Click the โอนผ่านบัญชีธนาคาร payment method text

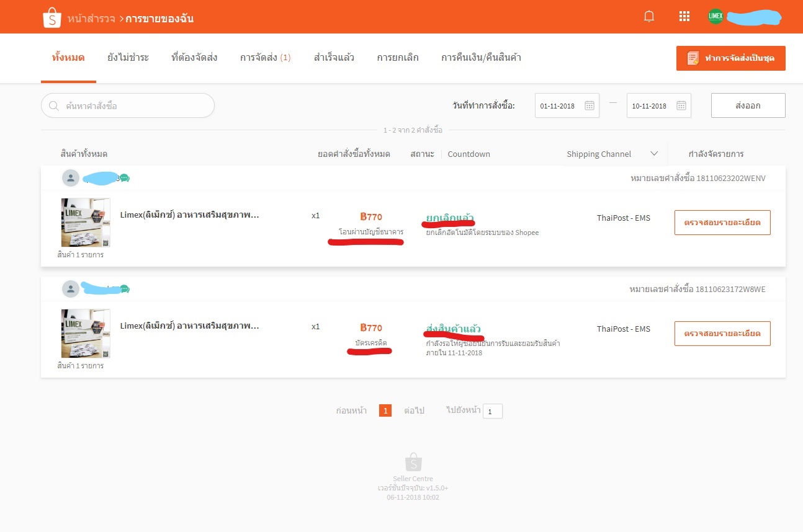[371, 232]
